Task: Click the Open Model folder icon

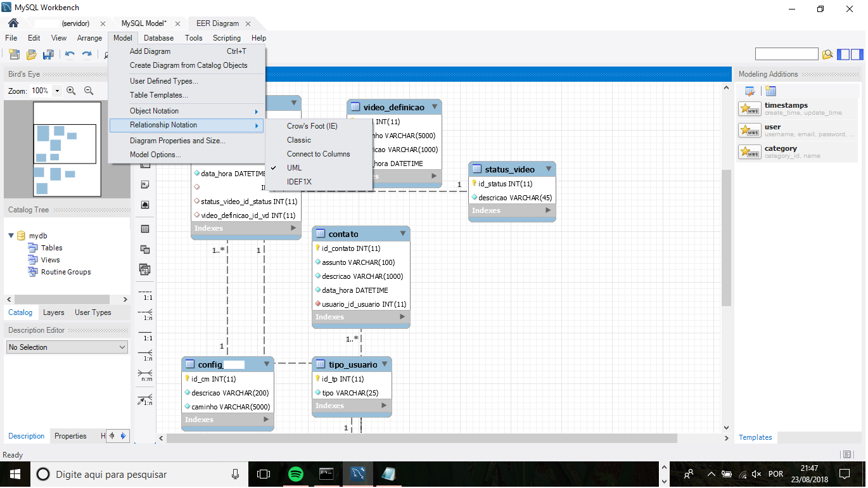Action: 31,55
